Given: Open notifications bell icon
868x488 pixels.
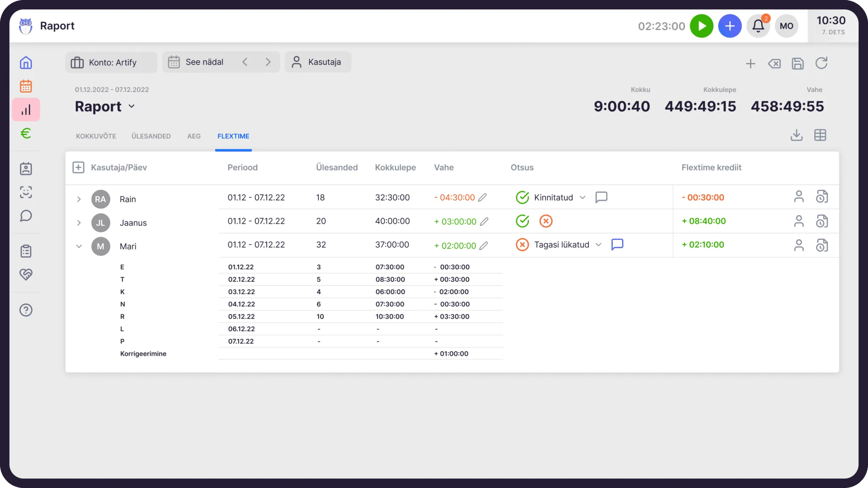Looking at the screenshot, I should [758, 26].
